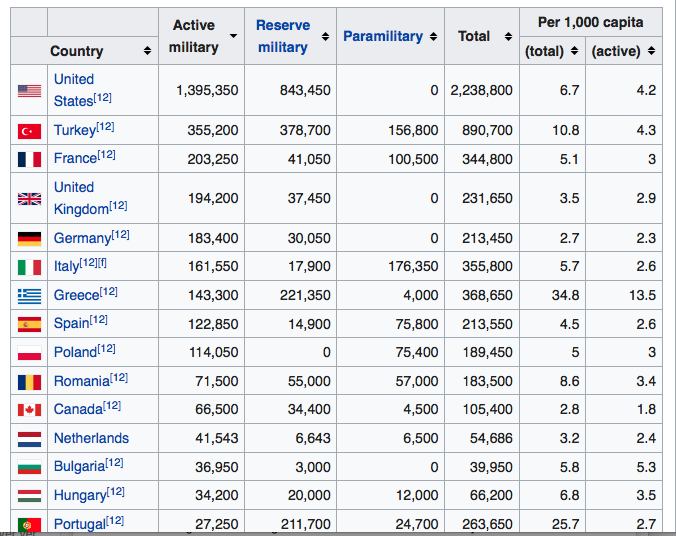Open the Paramilitary header link
Viewport: 676px width, 536px height.
(383, 36)
